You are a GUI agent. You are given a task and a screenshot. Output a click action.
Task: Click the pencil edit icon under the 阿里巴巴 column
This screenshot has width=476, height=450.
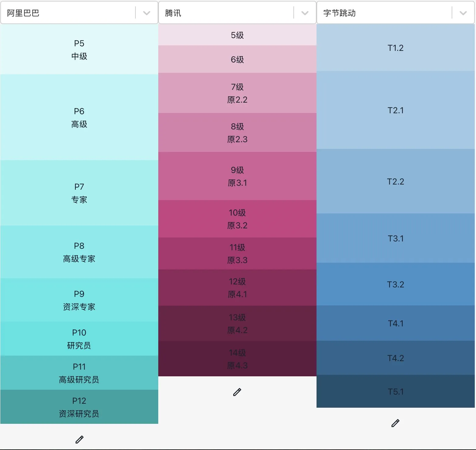click(79, 439)
